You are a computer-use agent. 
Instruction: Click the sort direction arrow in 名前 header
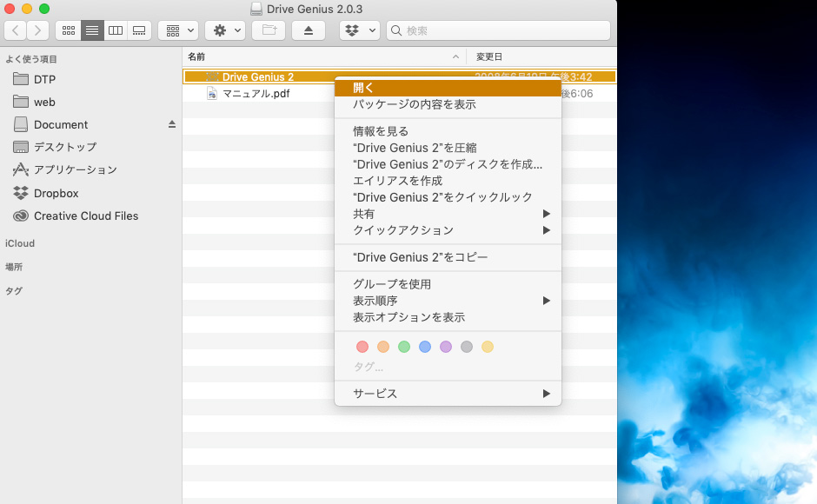click(x=456, y=56)
